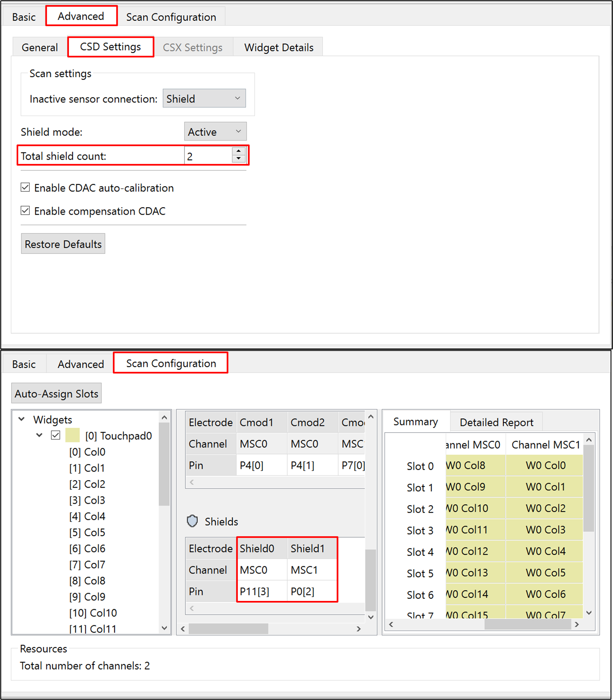Collapse the Widgets tree root

[21, 419]
